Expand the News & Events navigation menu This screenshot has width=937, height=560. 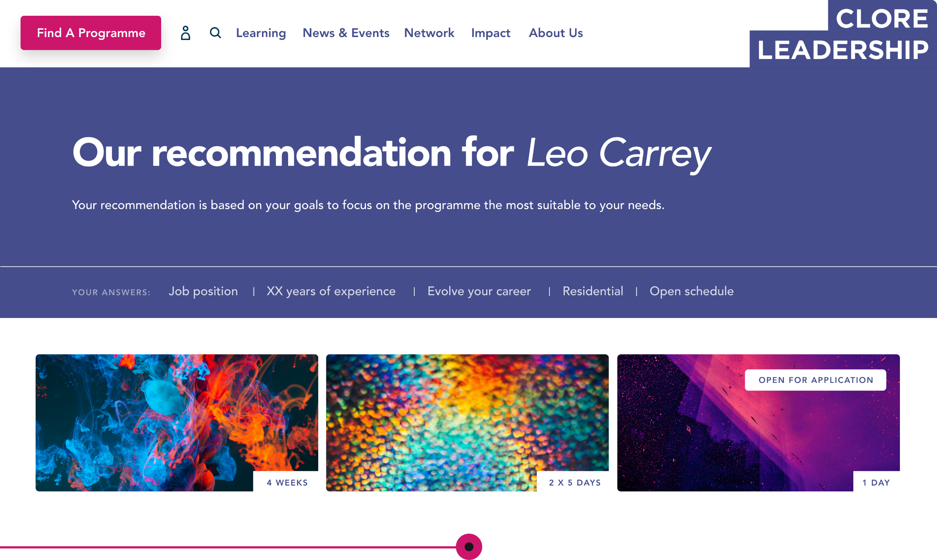(x=345, y=33)
